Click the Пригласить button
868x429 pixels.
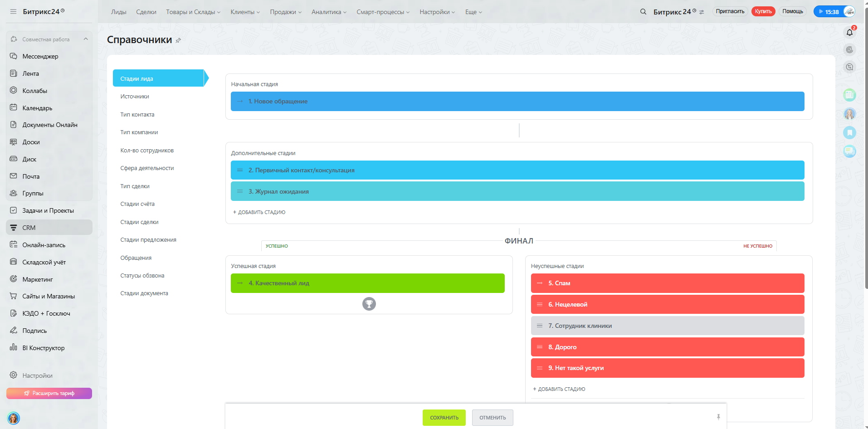pyautogui.click(x=730, y=11)
